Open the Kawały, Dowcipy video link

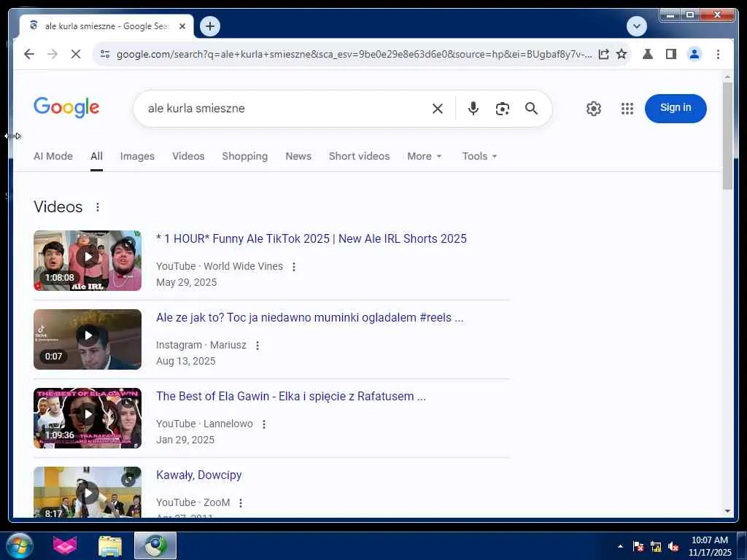click(198, 475)
